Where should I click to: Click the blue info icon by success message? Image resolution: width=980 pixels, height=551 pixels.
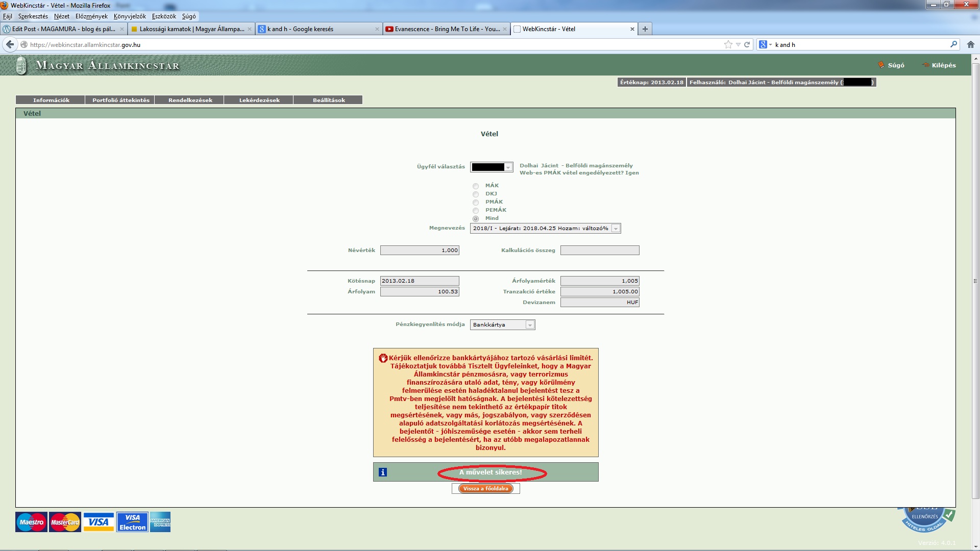383,472
